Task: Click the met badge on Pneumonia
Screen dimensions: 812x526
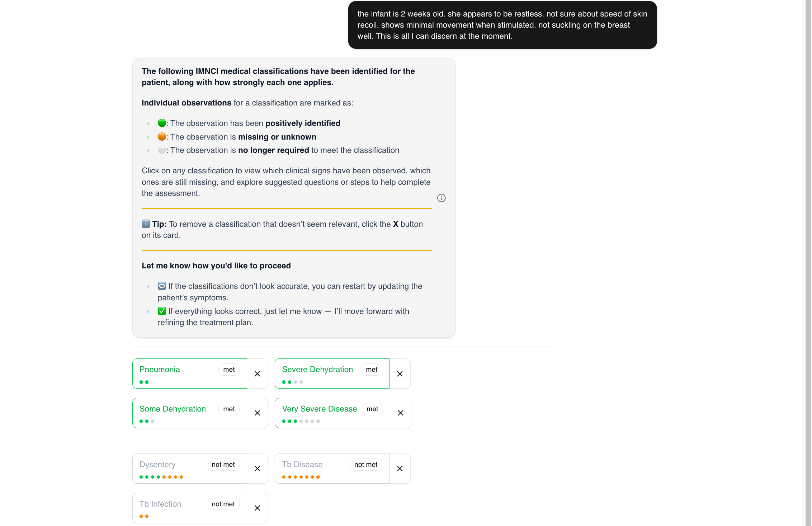Action: 228,369
